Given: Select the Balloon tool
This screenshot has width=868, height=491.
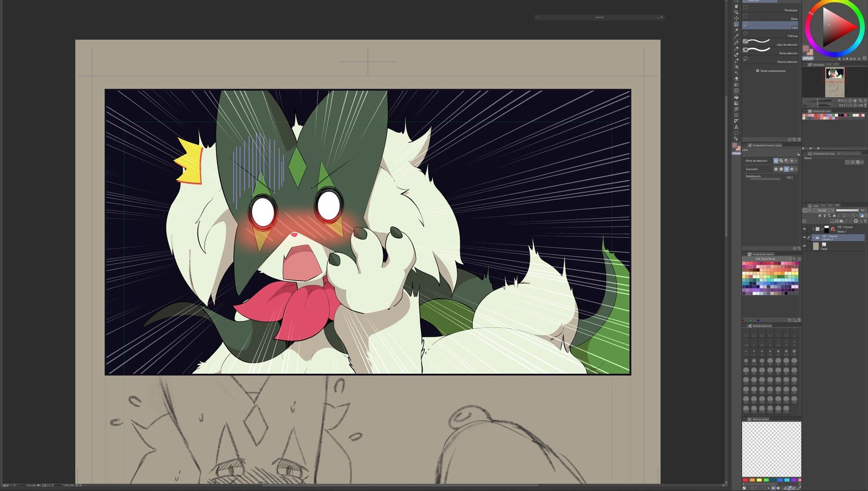Looking at the screenshot, I should (736, 133).
